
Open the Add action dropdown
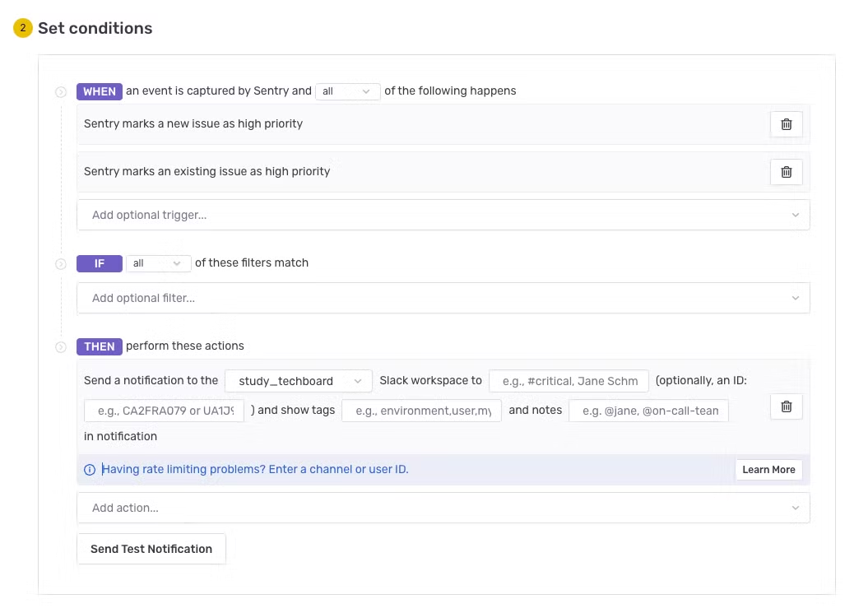pyautogui.click(x=443, y=508)
